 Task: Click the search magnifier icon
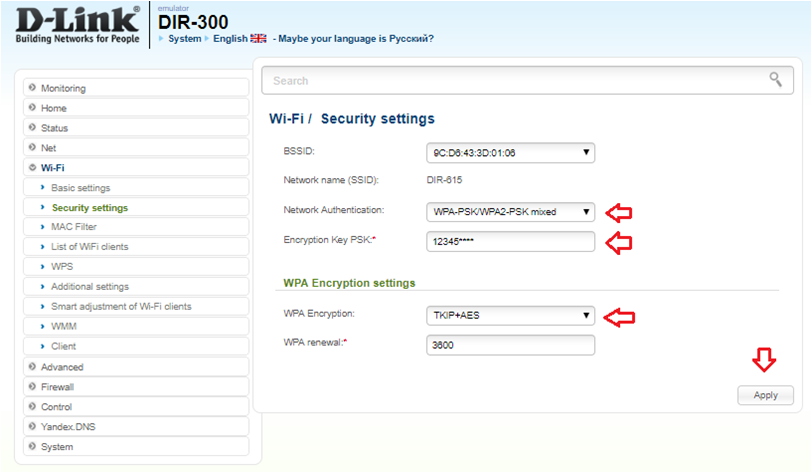[x=774, y=80]
